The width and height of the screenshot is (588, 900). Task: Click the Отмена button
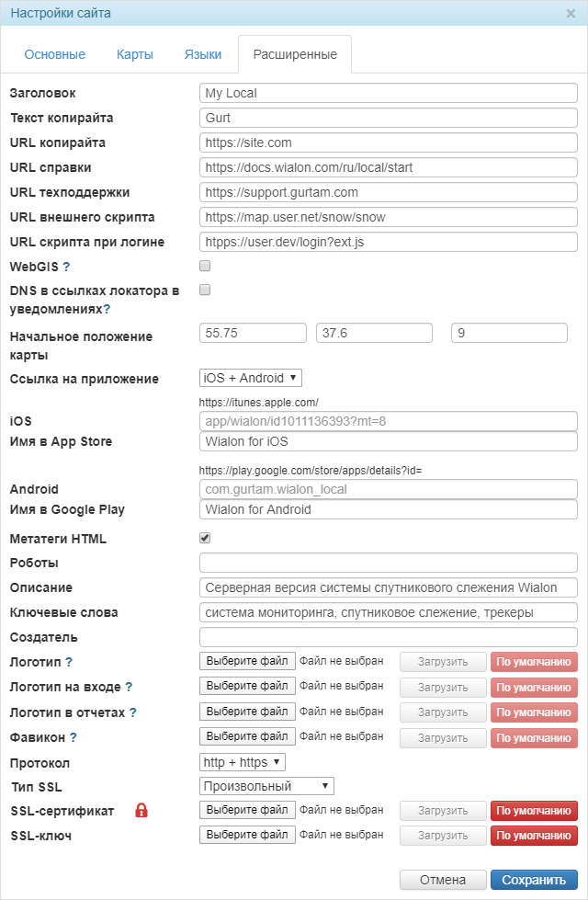pos(442,880)
